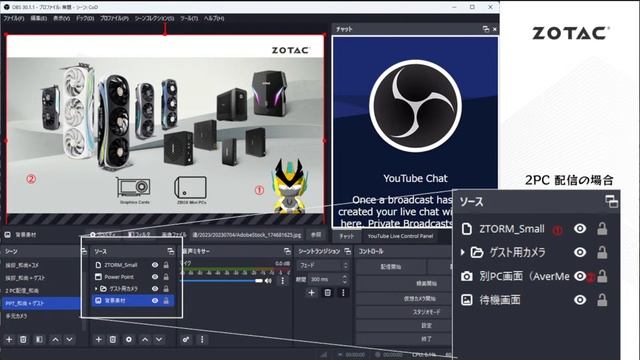Viewport: 640px width, 360px height.
Task: Add a new scene with the plus icon
Action: (9, 339)
